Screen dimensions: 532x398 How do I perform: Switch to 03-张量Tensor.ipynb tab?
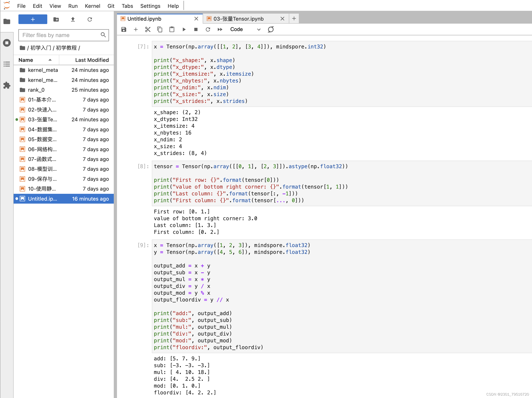click(x=238, y=19)
